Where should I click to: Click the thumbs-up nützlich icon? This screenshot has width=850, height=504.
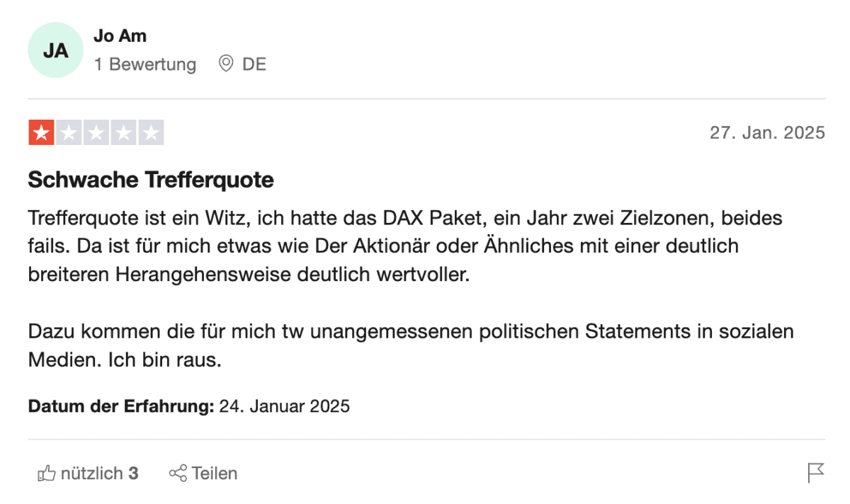point(48,473)
